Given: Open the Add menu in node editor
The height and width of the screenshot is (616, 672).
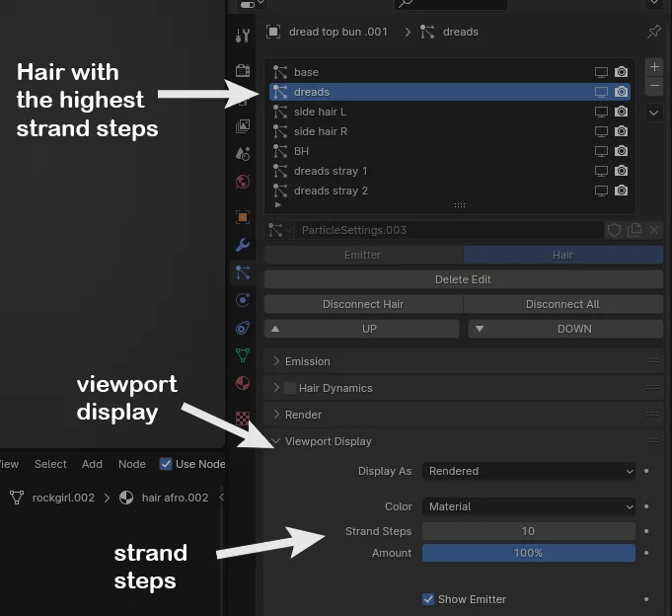Looking at the screenshot, I should (92, 464).
